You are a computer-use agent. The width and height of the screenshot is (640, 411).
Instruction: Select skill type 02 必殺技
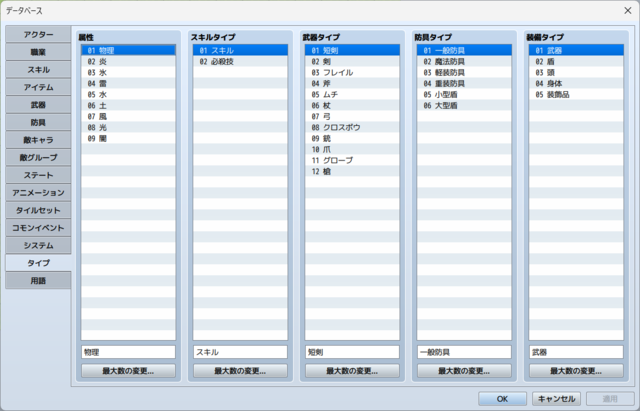click(240, 61)
